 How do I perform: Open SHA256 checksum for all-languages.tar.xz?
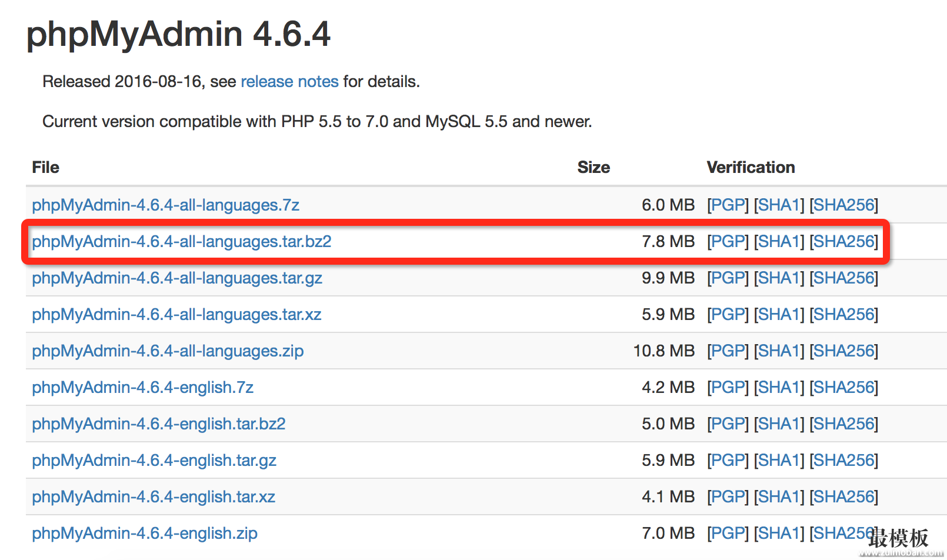click(843, 314)
